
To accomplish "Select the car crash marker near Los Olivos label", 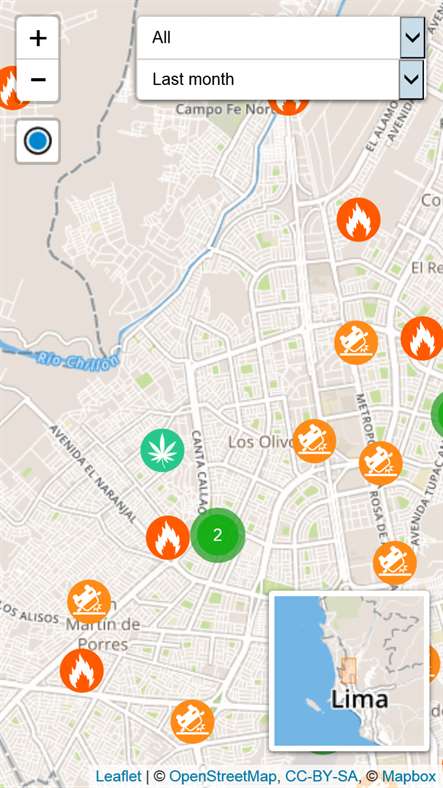I will [x=314, y=441].
